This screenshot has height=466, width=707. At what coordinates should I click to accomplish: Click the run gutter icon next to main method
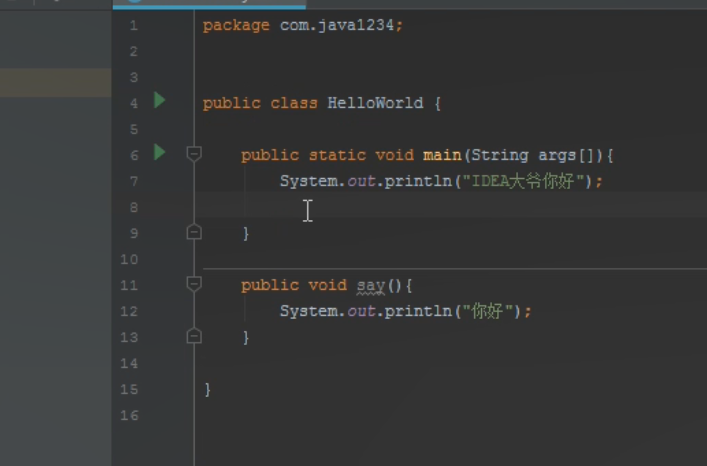[x=159, y=153]
